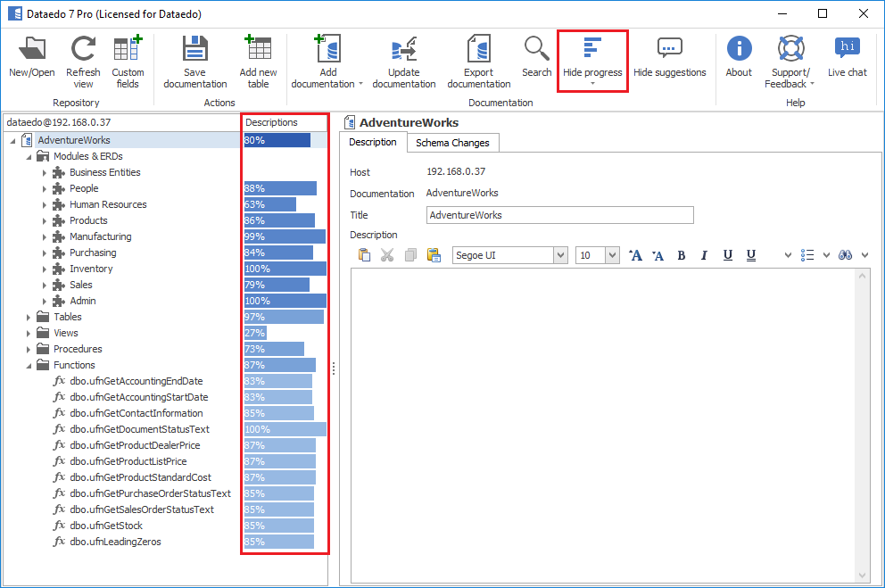The width and height of the screenshot is (885, 588).
Task: Expand the Tables folder in tree
Action: [x=29, y=317]
